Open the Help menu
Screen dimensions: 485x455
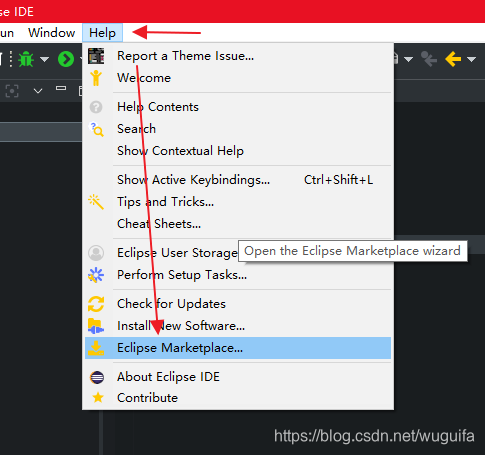(x=102, y=33)
